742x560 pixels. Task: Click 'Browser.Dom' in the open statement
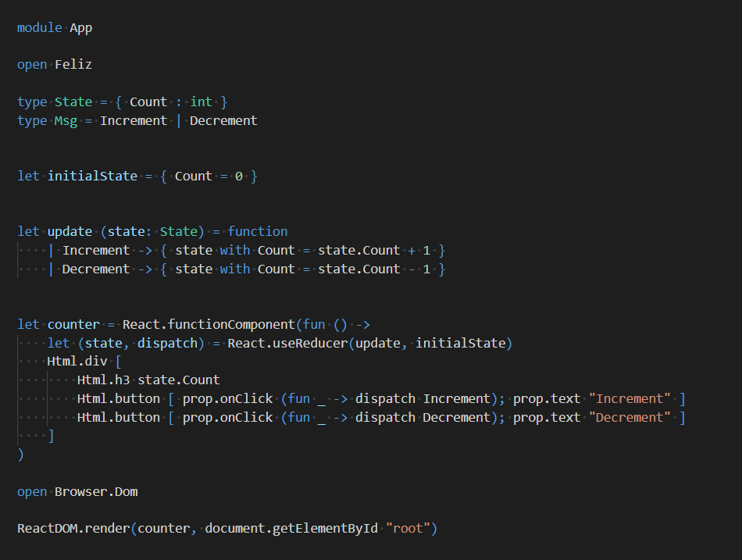[96, 492]
